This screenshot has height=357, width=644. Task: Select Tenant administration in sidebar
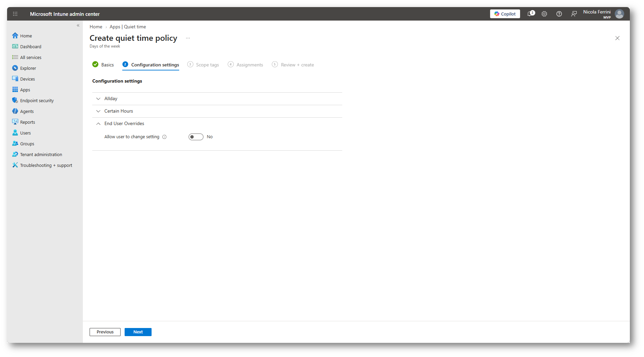41,154
